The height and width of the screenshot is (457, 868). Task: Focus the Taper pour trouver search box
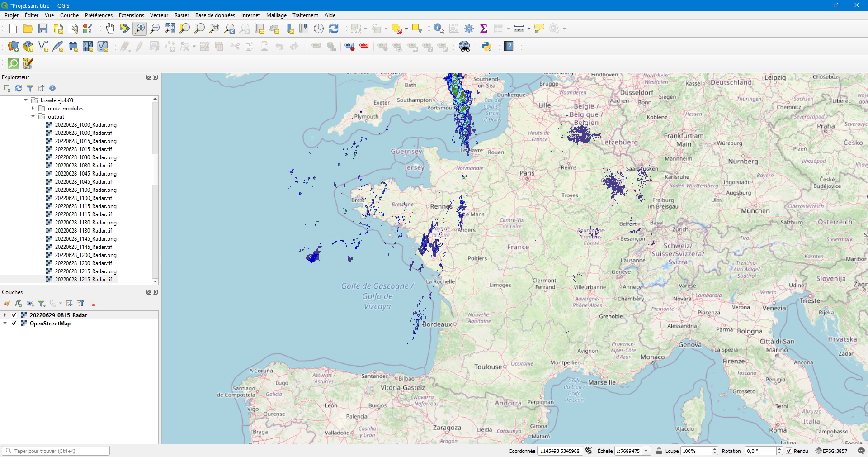pyautogui.click(x=56, y=451)
